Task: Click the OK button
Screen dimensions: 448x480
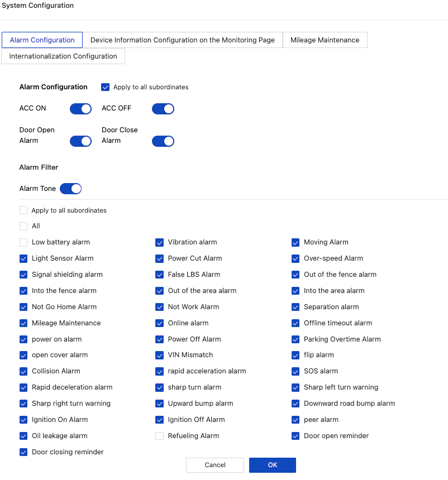Action: 272,464
